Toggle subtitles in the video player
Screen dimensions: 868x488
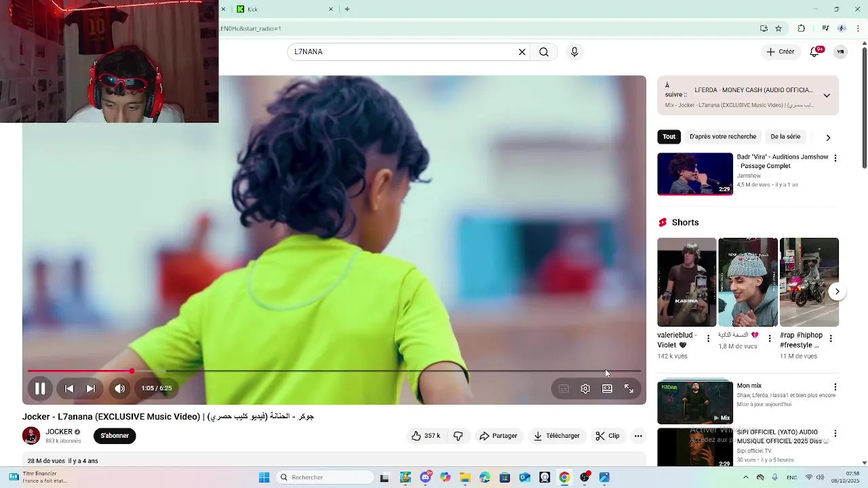tap(564, 388)
